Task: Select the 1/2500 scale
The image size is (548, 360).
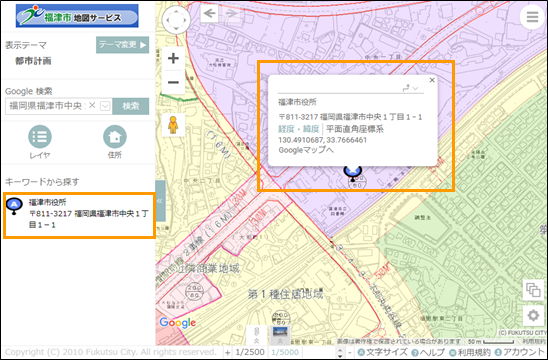Action: pos(250,352)
